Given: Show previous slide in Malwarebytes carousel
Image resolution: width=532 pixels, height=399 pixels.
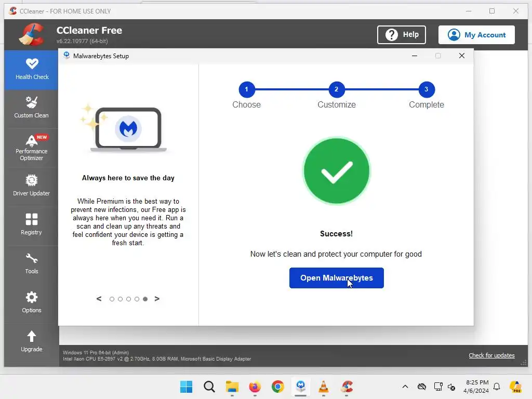Looking at the screenshot, I should click(x=99, y=299).
